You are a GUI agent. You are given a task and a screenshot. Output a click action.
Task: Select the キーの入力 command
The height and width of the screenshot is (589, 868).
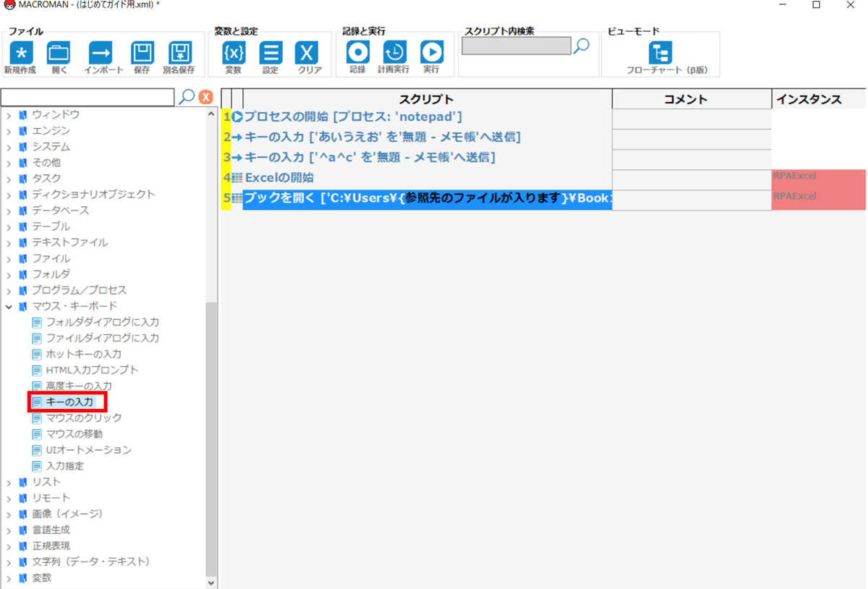click(x=69, y=402)
